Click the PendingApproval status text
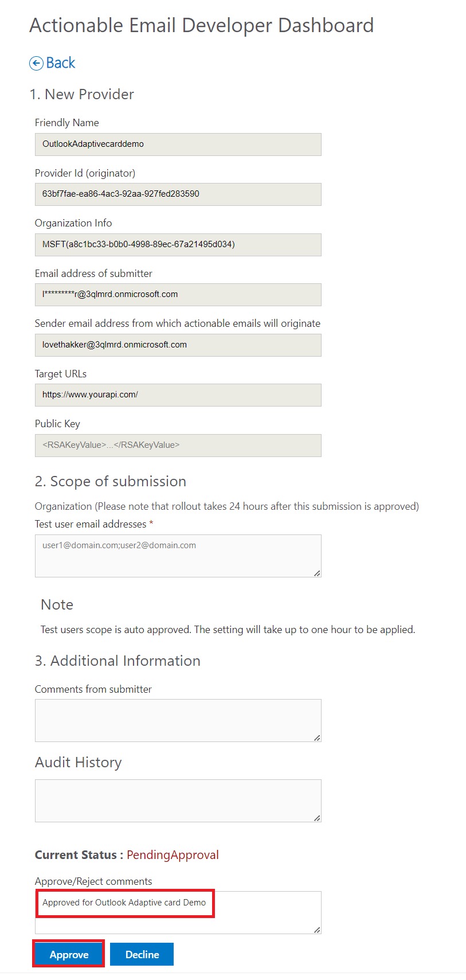This screenshot has height=980, width=466. (x=173, y=855)
